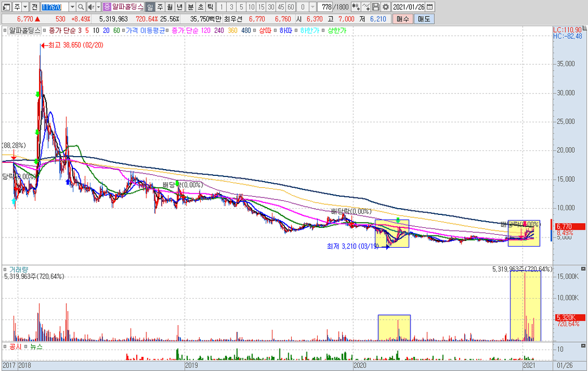
Task: Expand the dropdown beside the speaker icon
Action: [x=98, y=7]
